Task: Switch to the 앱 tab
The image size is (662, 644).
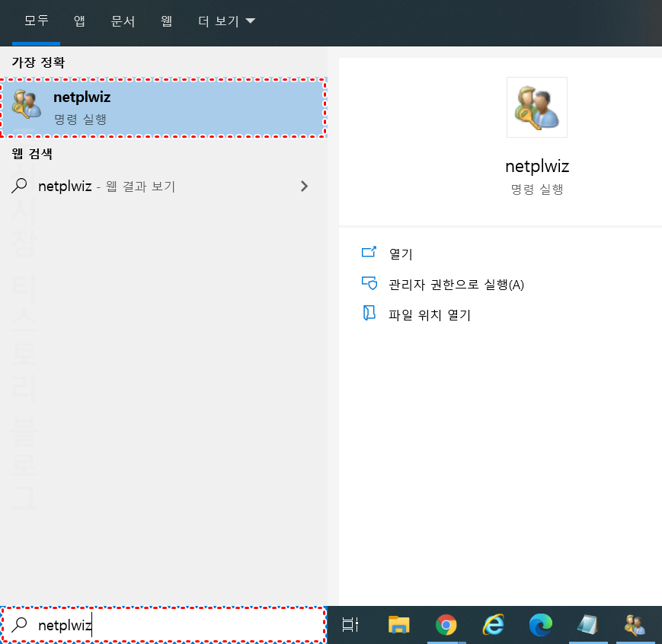Action: tap(79, 21)
